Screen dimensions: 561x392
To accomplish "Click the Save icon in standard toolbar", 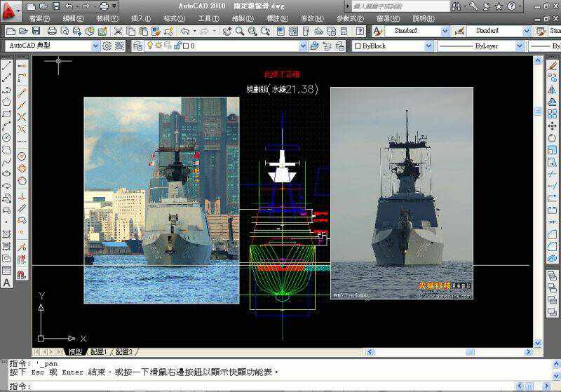I will 35,32.
